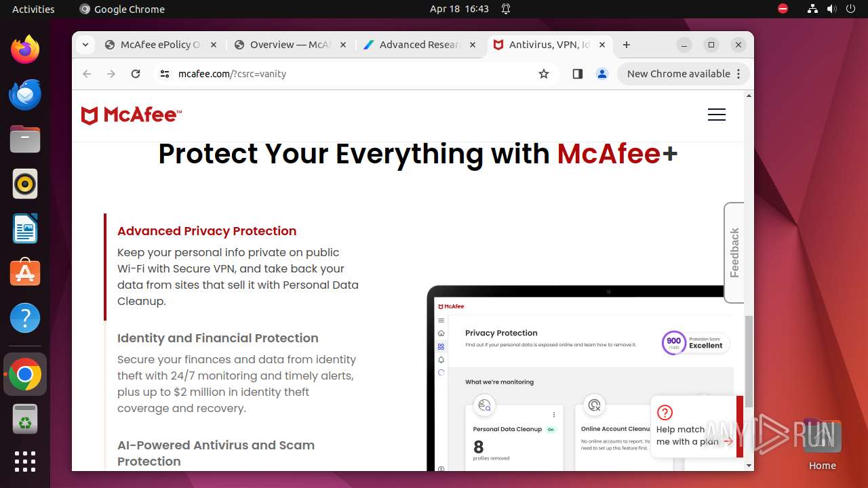Go back to previous page
The height and width of the screenshot is (488, 868).
pyautogui.click(x=87, y=74)
